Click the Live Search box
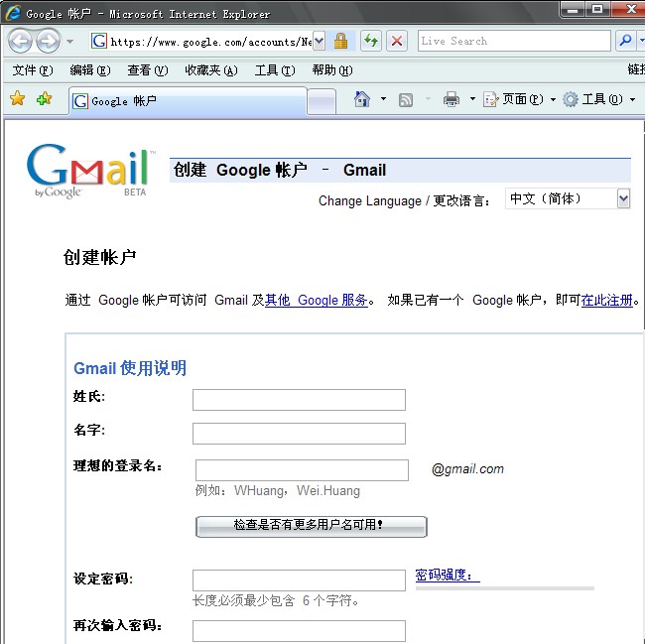 click(513, 41)
